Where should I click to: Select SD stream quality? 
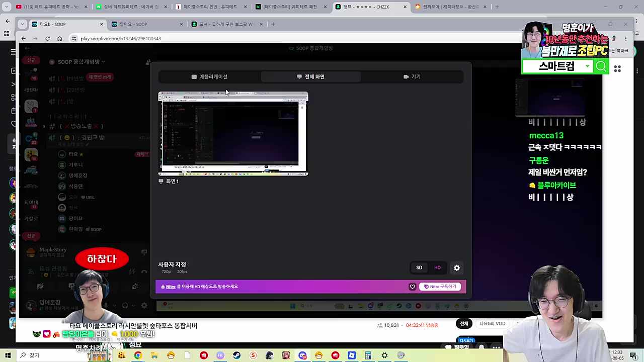419,267
